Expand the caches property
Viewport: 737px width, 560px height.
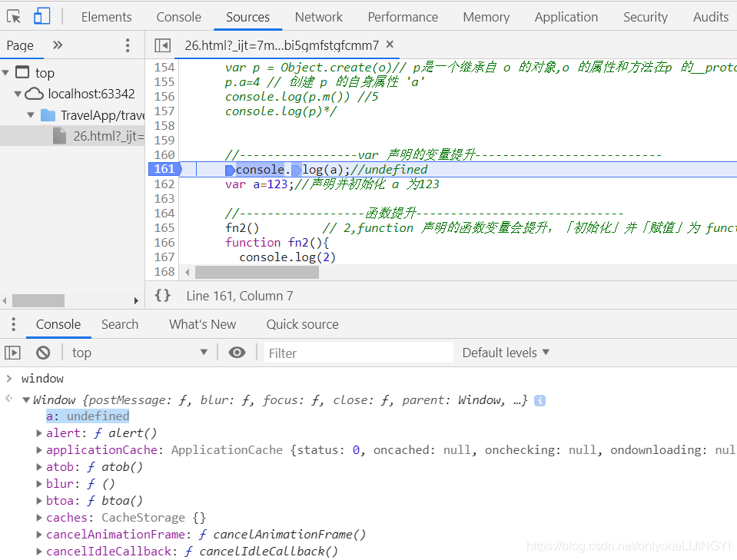39,518
